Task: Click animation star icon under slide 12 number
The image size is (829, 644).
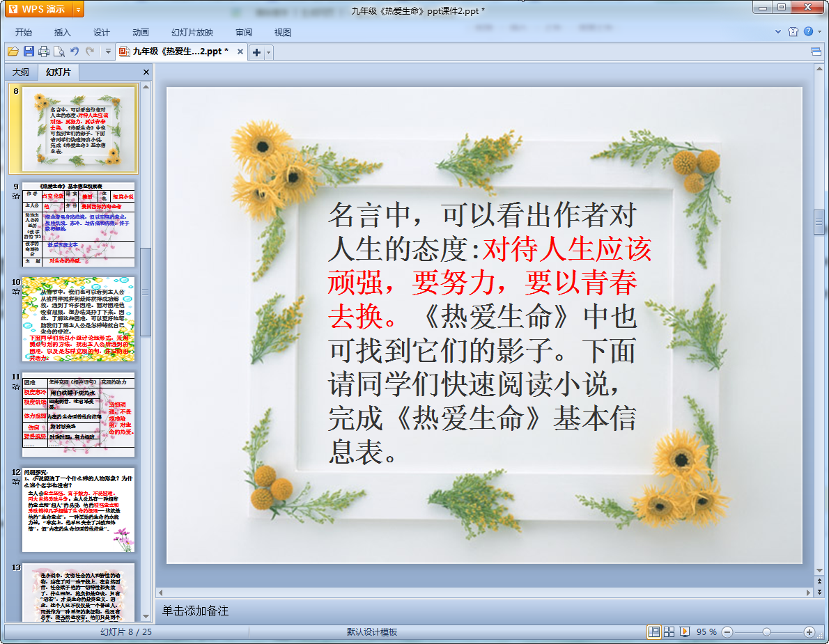Action: click(x=16, y=481)
